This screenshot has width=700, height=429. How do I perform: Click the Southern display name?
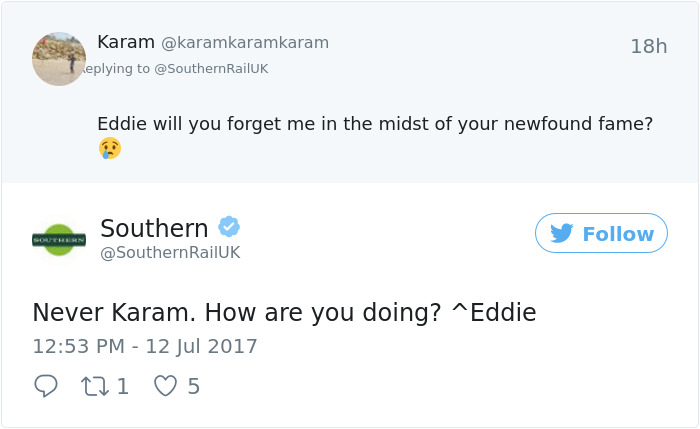pos(154,228)
